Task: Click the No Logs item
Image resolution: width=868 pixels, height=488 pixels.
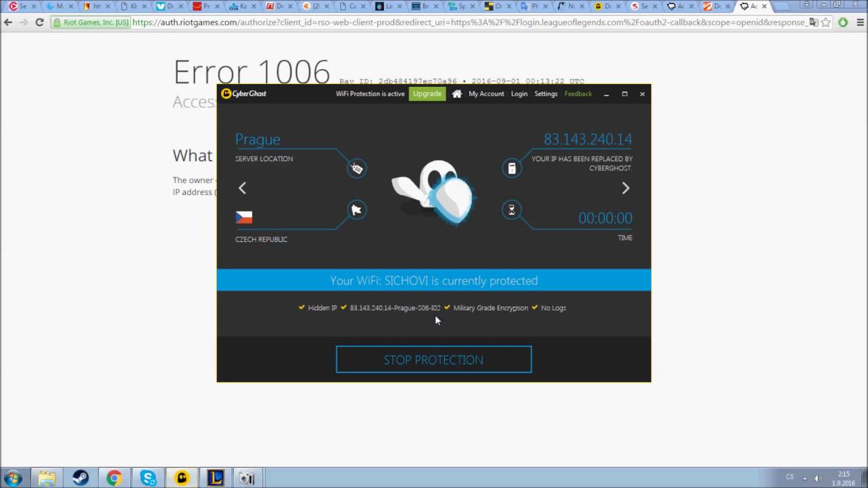Action: 549,308
